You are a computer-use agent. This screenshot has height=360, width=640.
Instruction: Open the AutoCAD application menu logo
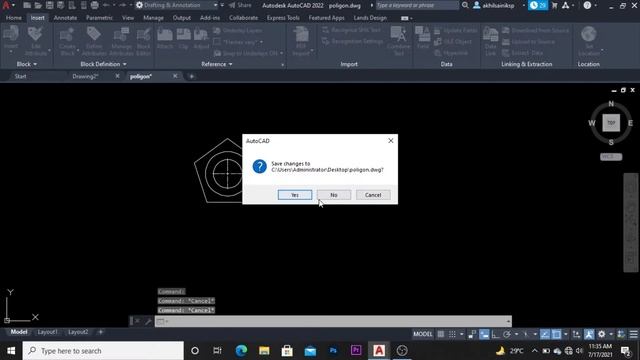[x=6, y=5]
